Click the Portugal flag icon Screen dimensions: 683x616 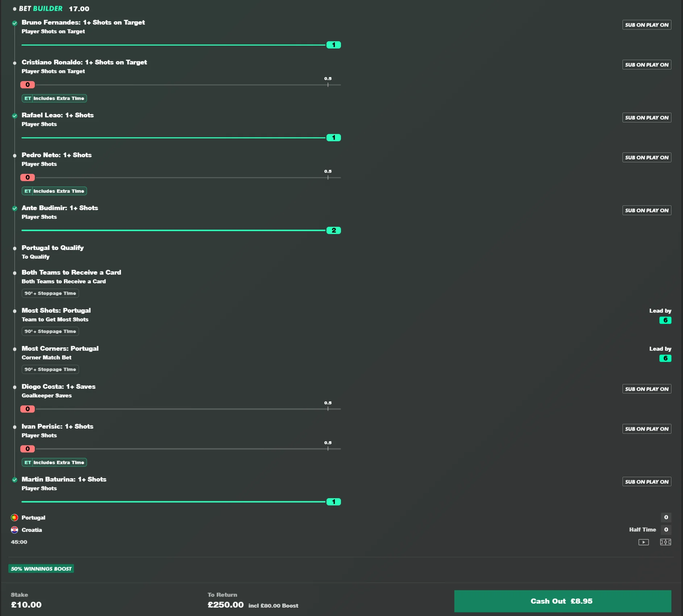pos(14,517)
